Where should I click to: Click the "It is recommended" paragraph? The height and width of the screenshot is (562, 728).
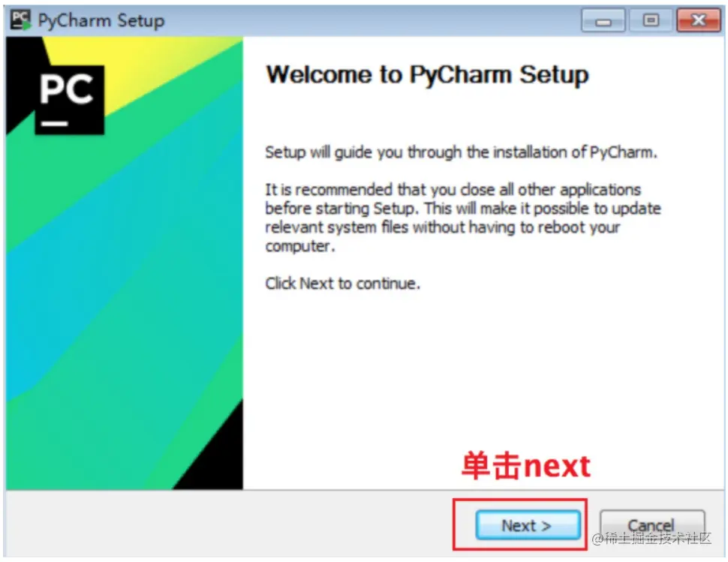tap(463, 218)
